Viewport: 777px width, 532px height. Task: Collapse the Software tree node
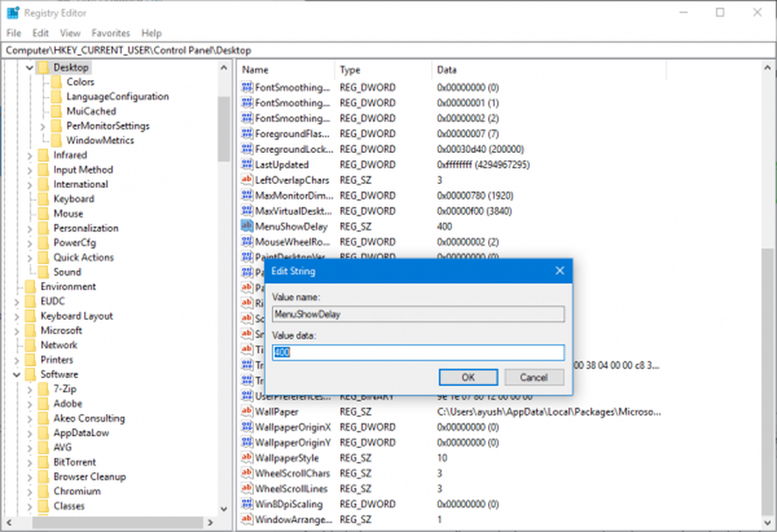pos(17,374)
